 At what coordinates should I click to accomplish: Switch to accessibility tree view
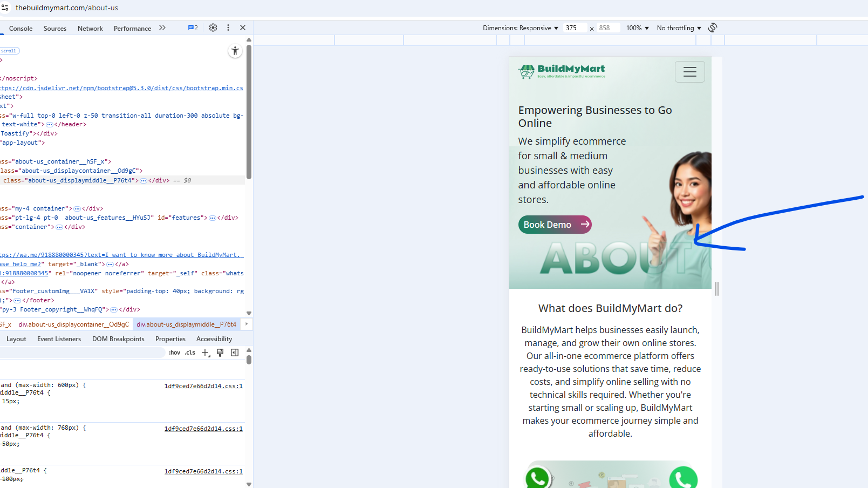pyautogui.click(x=235, y=51)
